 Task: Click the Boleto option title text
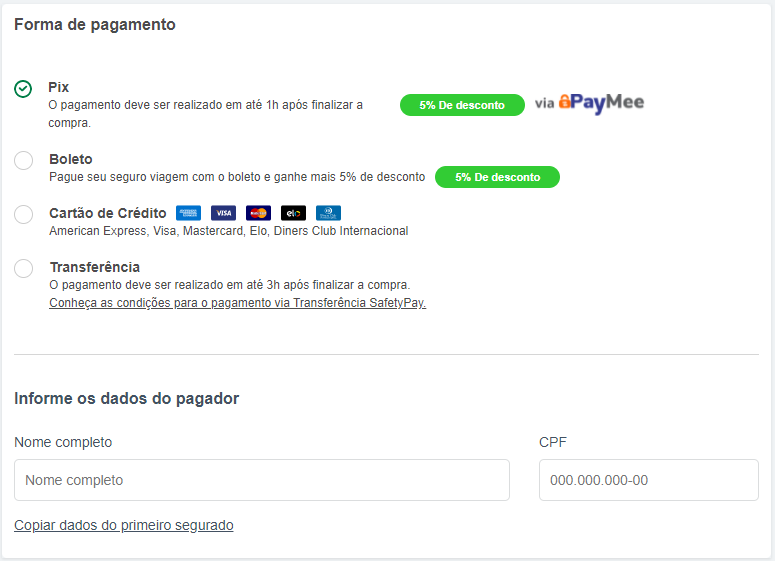click(x=71, y=159)
